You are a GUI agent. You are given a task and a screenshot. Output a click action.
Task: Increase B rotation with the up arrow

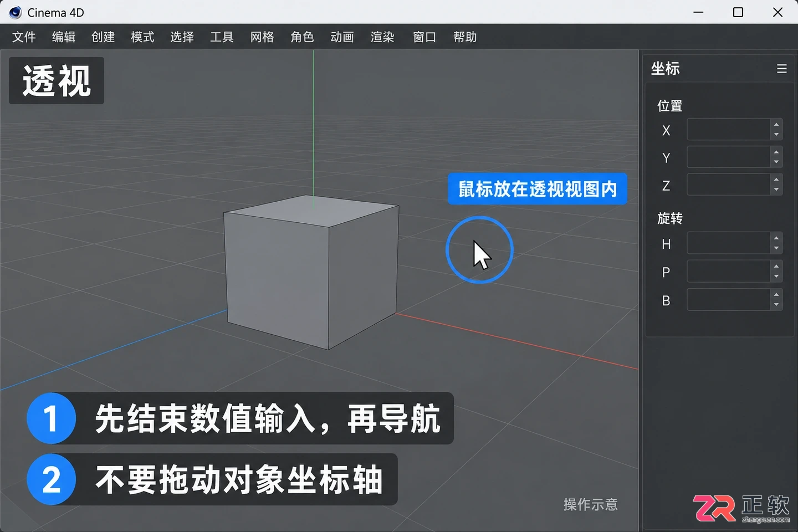tap(776, 295)
